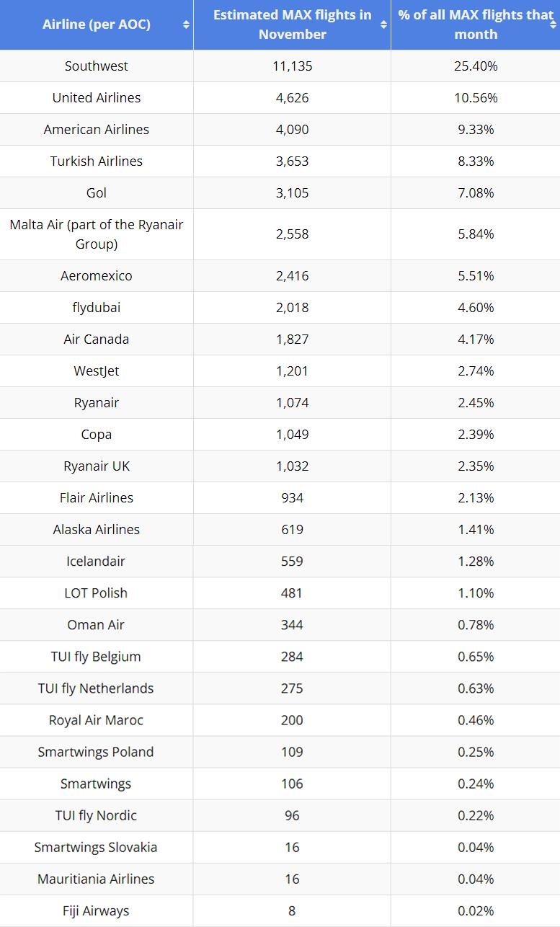Select the WestJet 1,201 flights value
The height and width of the screenshot is (927, 560).
pyautogui.click(x=292, y=371)
